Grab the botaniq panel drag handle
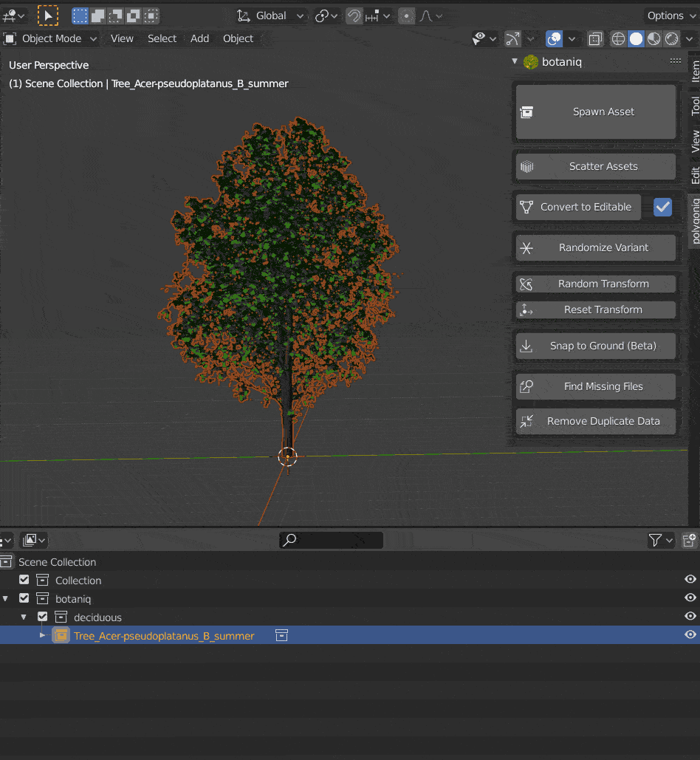The height and width of the screenshot is (760, 700). pos(676,61)
